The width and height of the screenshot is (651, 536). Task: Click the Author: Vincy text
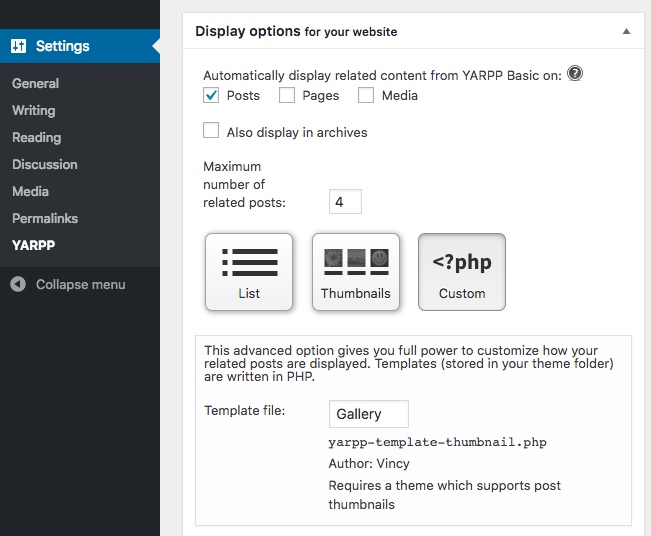369,463
